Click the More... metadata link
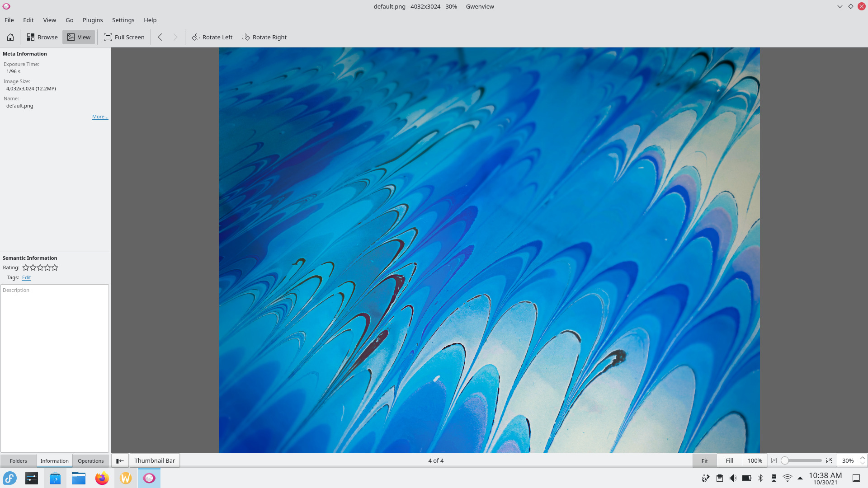Image resolution: width=868 pixels, height=488 pixels. (x=100, y=117)
